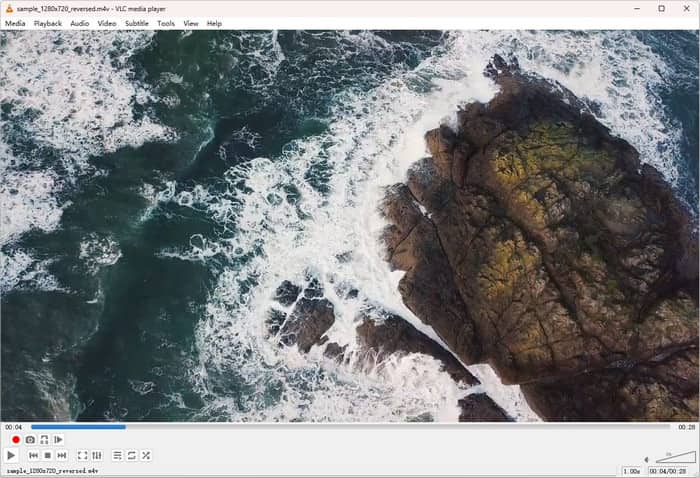Stop video playback
700x478 pixels.
pyautogui.click(x=47, y=456)
